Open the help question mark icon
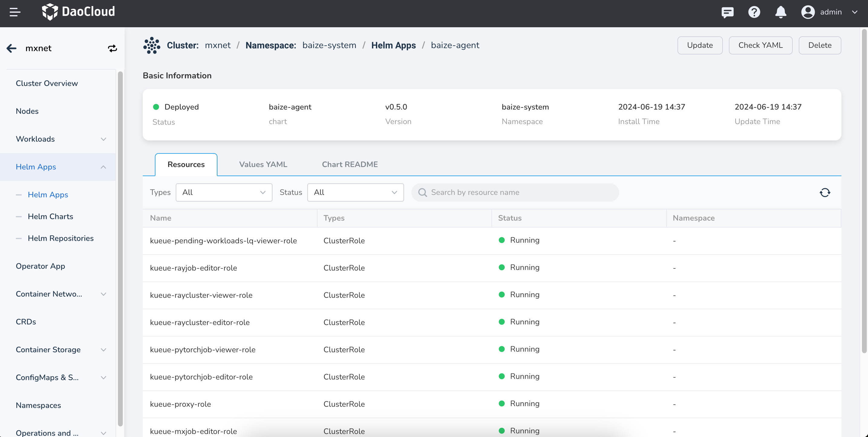 click(x=754, y=12)
